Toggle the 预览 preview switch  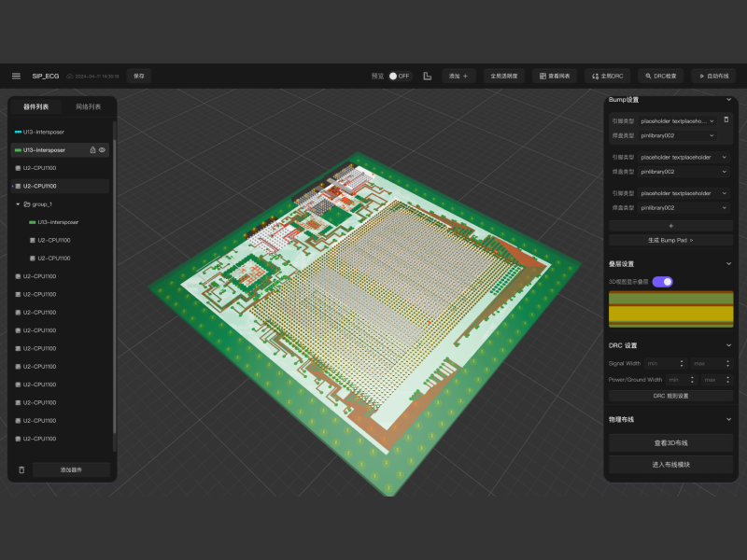399,76
